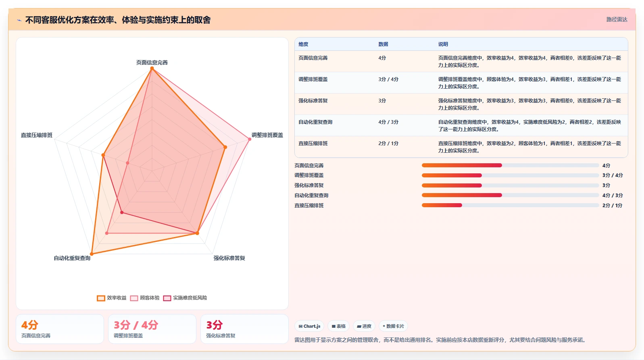Click the 自动化重复查询 radar axis label
Viewport: 644px width, 360px height.
72,258
